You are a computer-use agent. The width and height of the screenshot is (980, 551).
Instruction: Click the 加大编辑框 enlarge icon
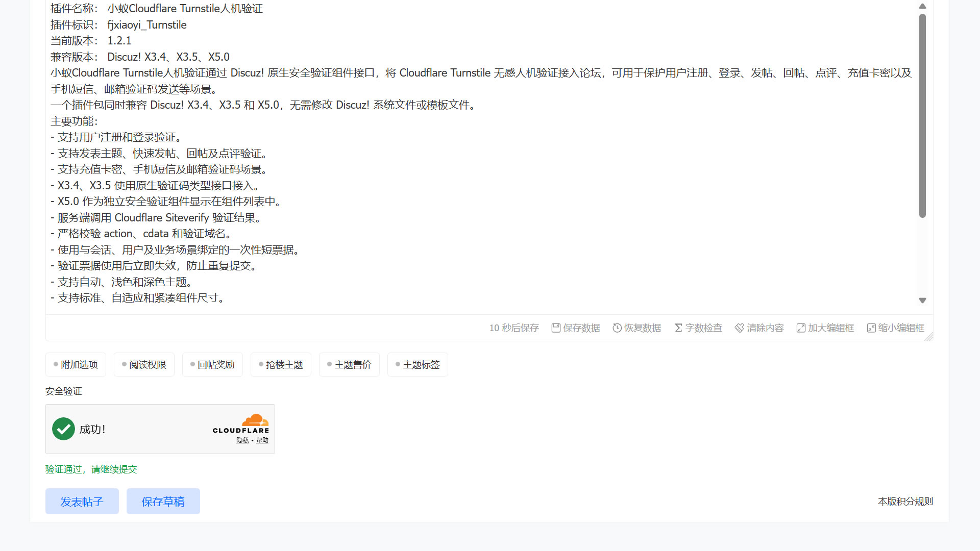pos(801,328)
